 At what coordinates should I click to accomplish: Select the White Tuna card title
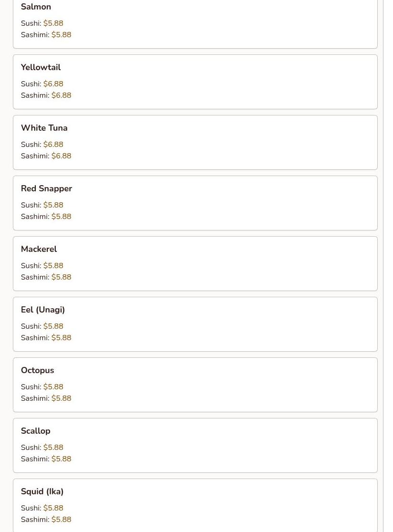click(x=44, y=128)
